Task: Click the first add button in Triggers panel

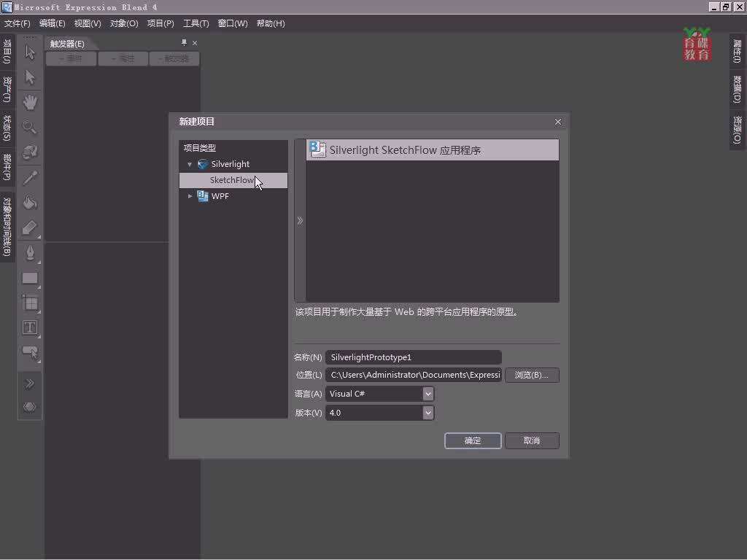Action: pyautogui.click(x=71, y=59)
